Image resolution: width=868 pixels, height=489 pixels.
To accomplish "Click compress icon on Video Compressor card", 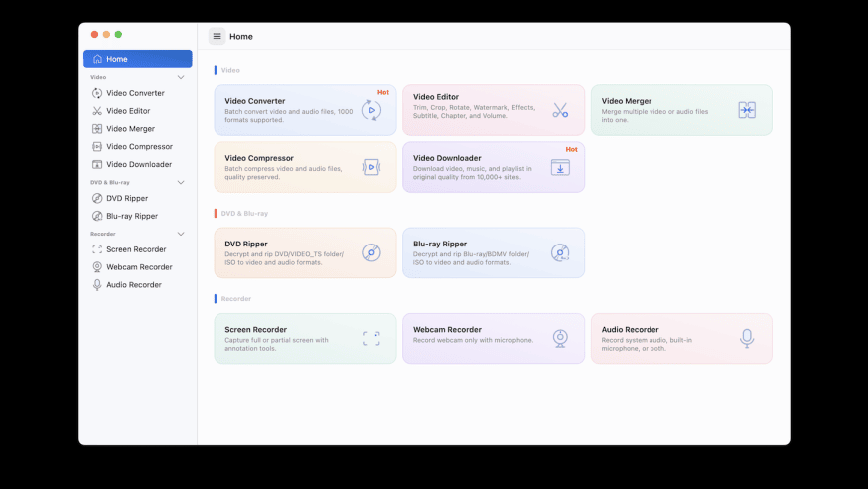I will tap(371, 167).
